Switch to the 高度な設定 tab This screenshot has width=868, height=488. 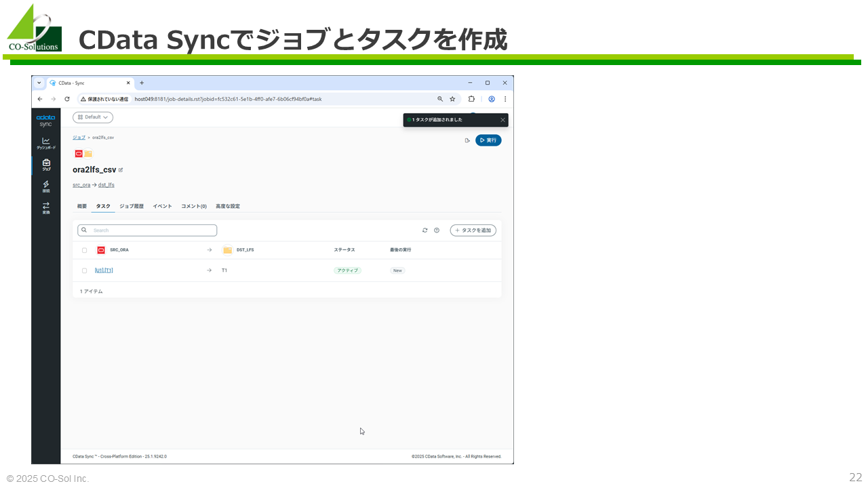point(228,206)
